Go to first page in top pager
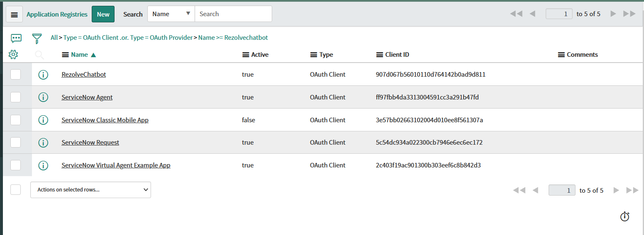 tap(516, 14)
